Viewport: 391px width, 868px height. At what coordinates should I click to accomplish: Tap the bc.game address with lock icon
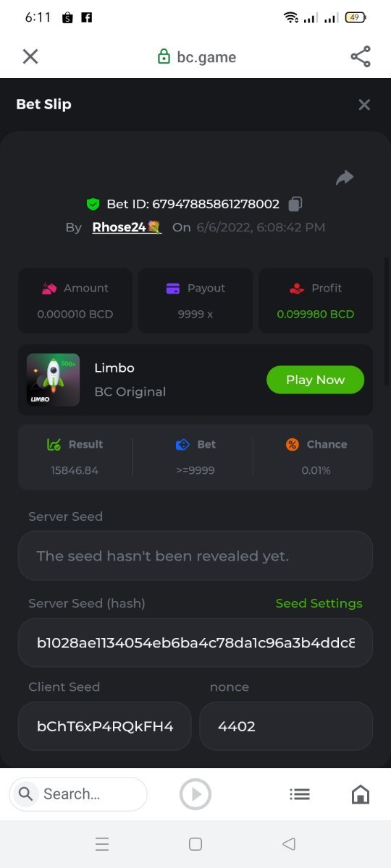click(197, 57)
